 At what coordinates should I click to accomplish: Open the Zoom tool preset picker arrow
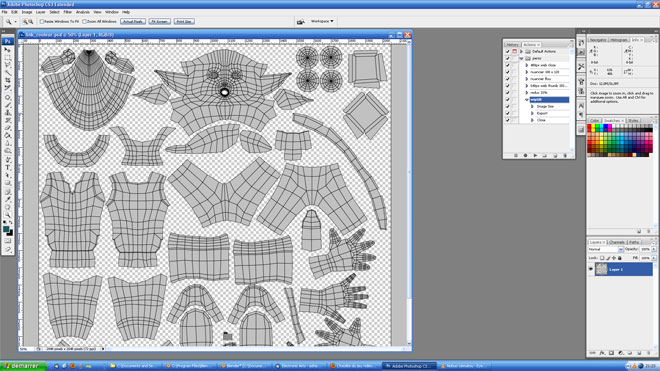click(x=16, y=21)
